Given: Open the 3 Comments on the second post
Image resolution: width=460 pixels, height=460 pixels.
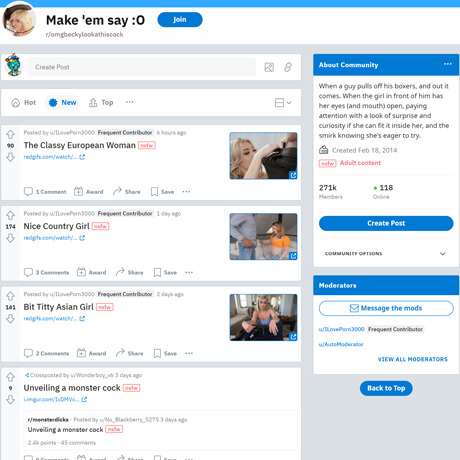Looking at the screenshot, I should coord(46,272).
